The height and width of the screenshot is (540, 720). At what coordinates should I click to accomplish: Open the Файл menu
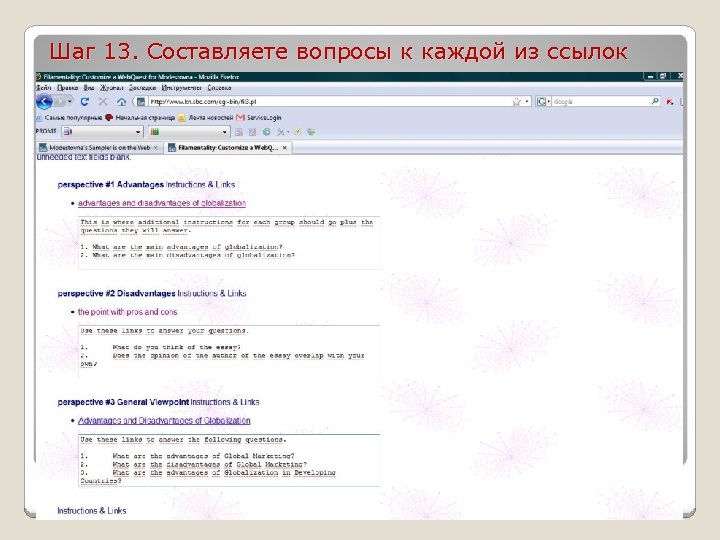coord(44,88)
